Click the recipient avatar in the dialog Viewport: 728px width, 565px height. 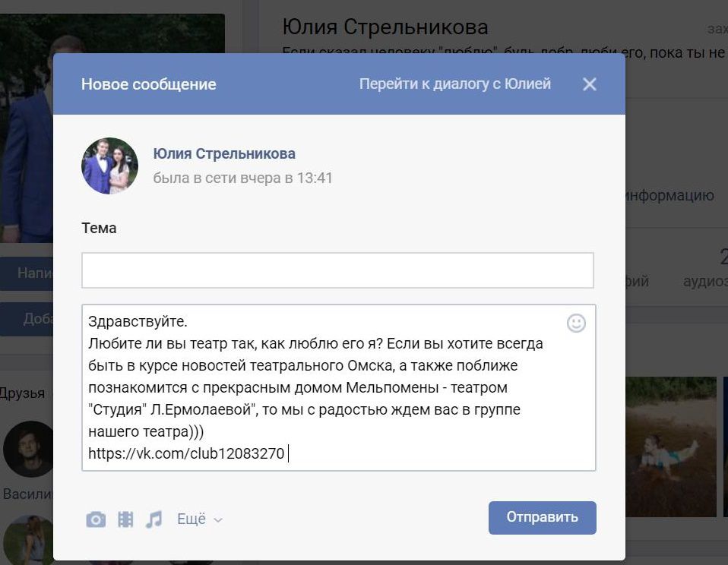(x=109, y=166)
